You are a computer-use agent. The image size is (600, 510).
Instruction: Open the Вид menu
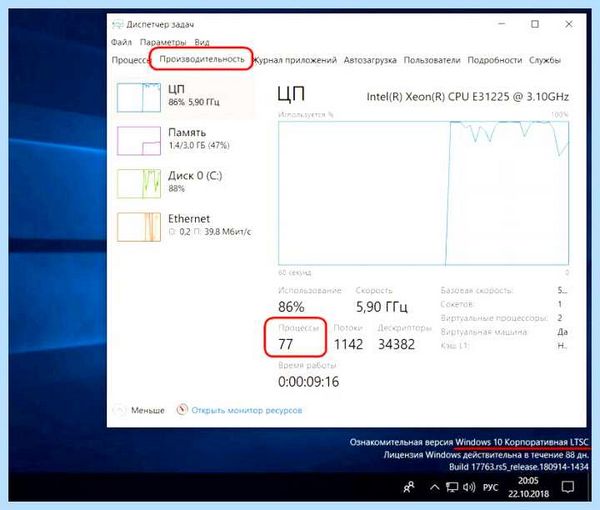point(202,42)
